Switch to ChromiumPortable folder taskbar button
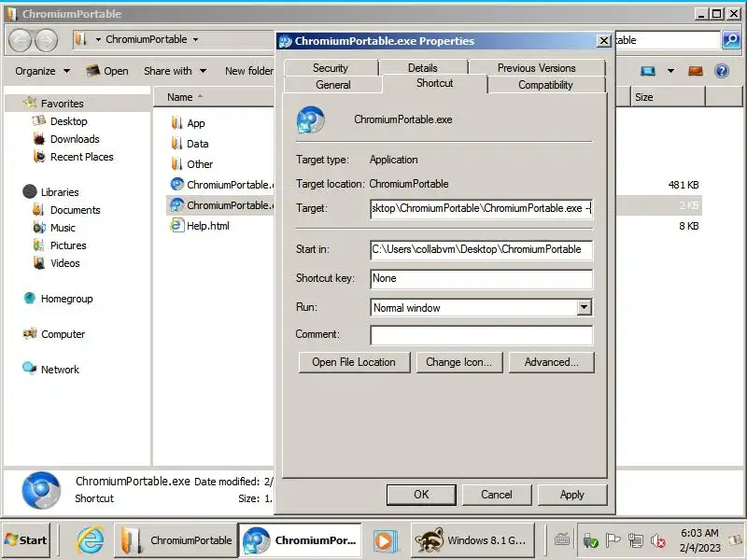Screen dimensions: 747x560 tap(176, 540)
